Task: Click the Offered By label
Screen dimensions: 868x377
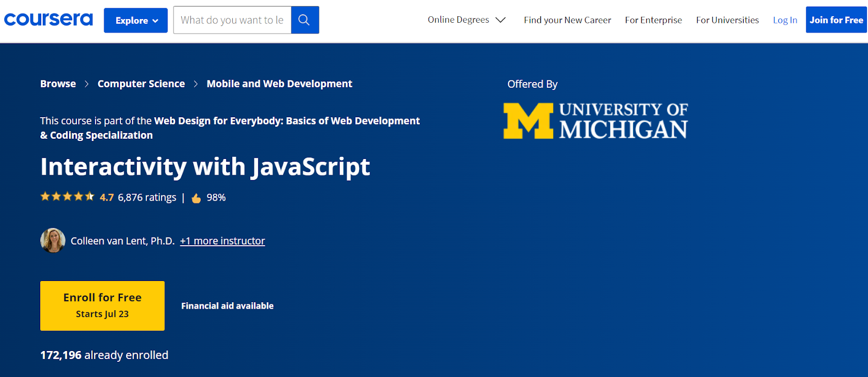Action: point(532,84)
